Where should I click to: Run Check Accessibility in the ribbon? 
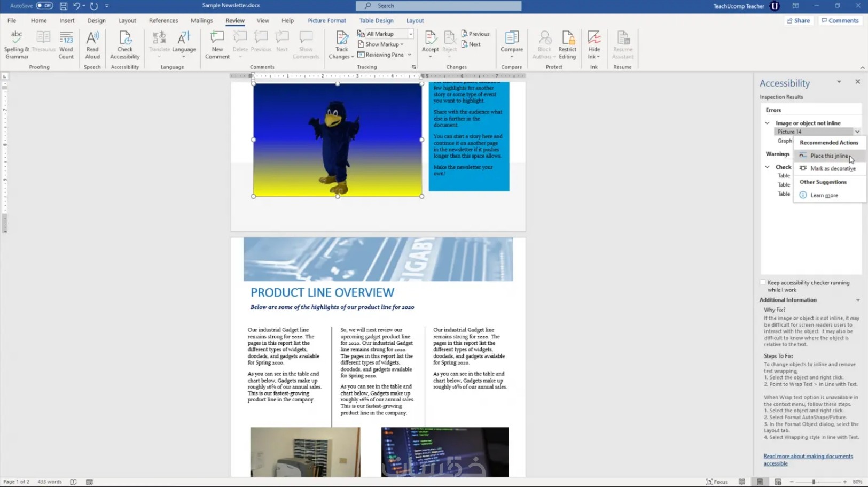(124, 44)
